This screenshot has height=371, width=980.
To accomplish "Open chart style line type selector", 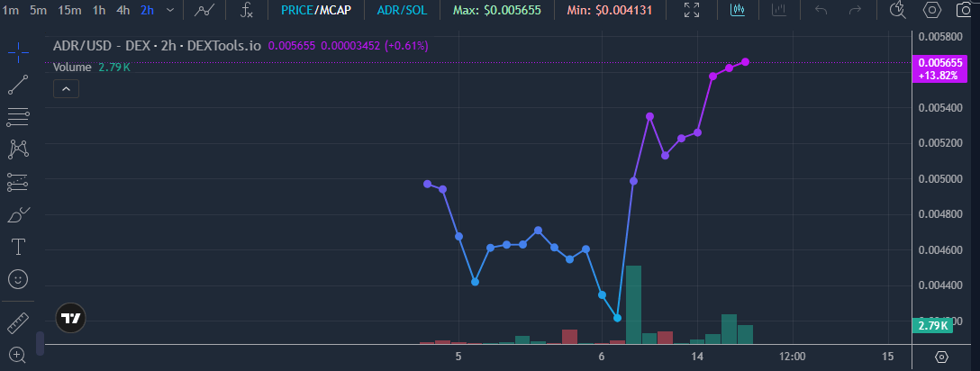I will coord(204,10).
